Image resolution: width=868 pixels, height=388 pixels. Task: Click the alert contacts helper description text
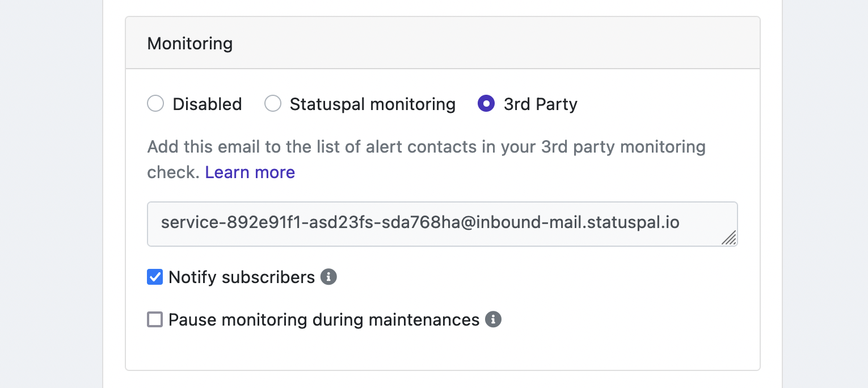pos(426,159)
